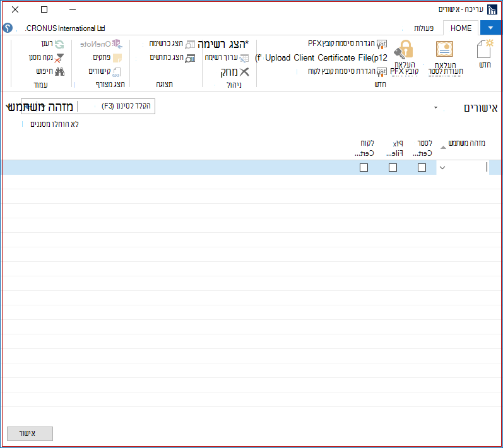Click the ערוך רשימה edit list icon
The width and height of the screenshot is (503, 448).
tap(244, 58)
